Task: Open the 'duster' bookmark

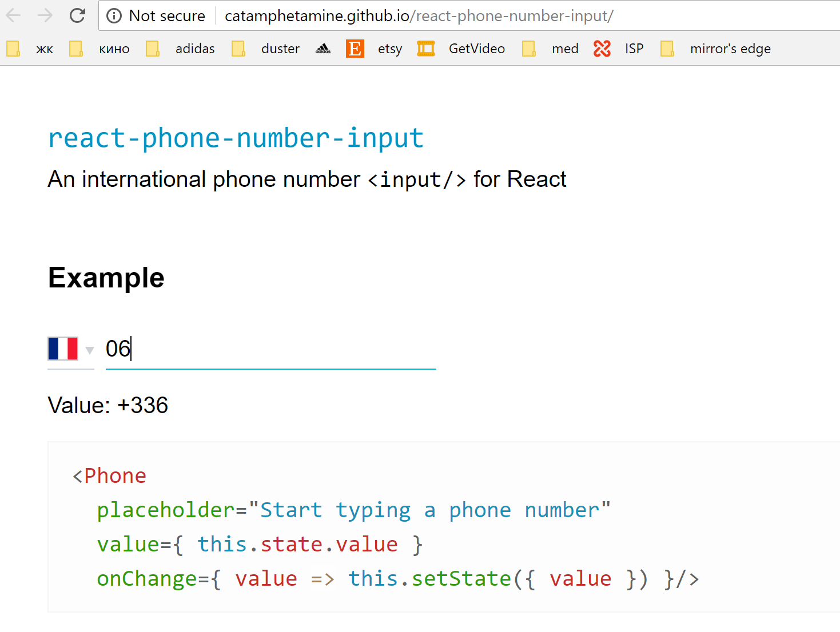Action: 280,49
